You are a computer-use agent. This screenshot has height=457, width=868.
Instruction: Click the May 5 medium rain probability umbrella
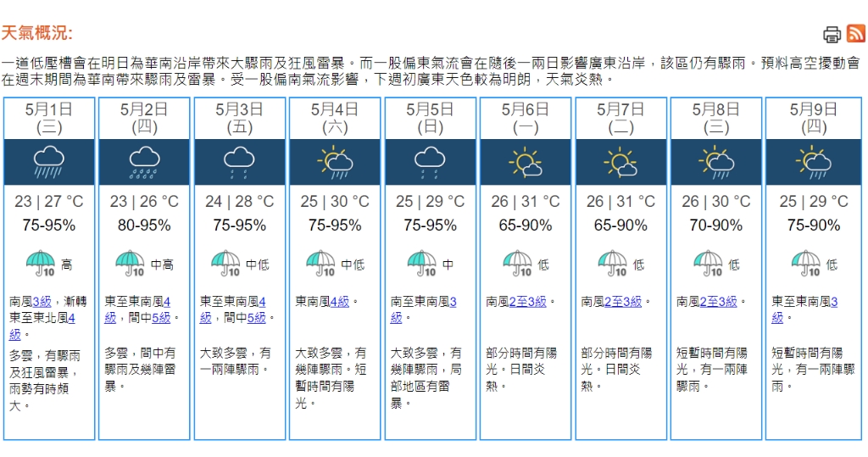pyautogui.click(x=421, y=264)
